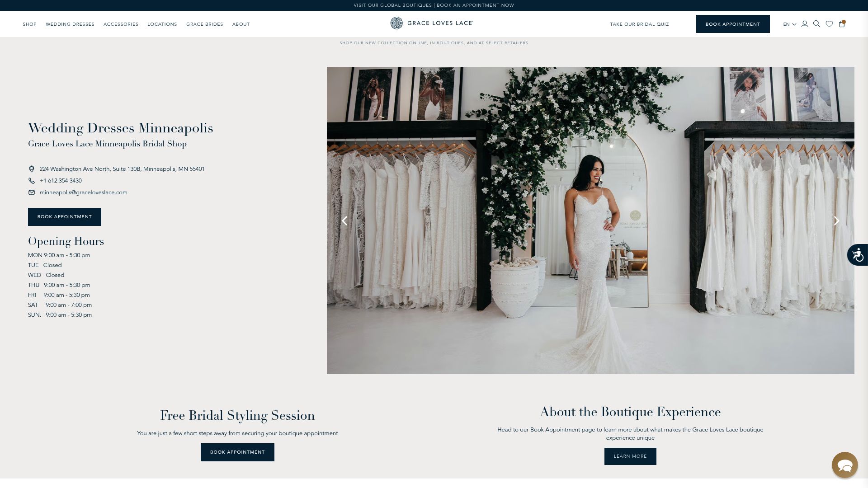Open the accessibility widget icon
This screenshot has height=488, width=868.
click(858, 255)
